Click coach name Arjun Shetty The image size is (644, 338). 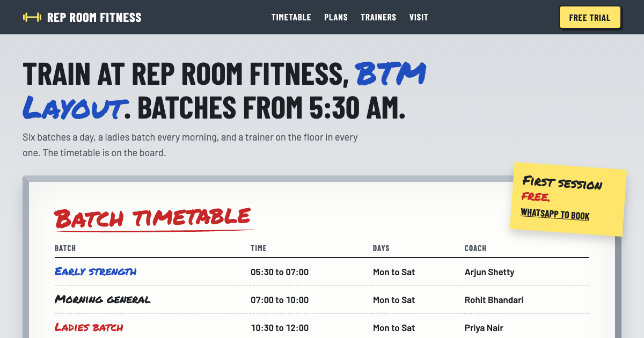point(489,272)
